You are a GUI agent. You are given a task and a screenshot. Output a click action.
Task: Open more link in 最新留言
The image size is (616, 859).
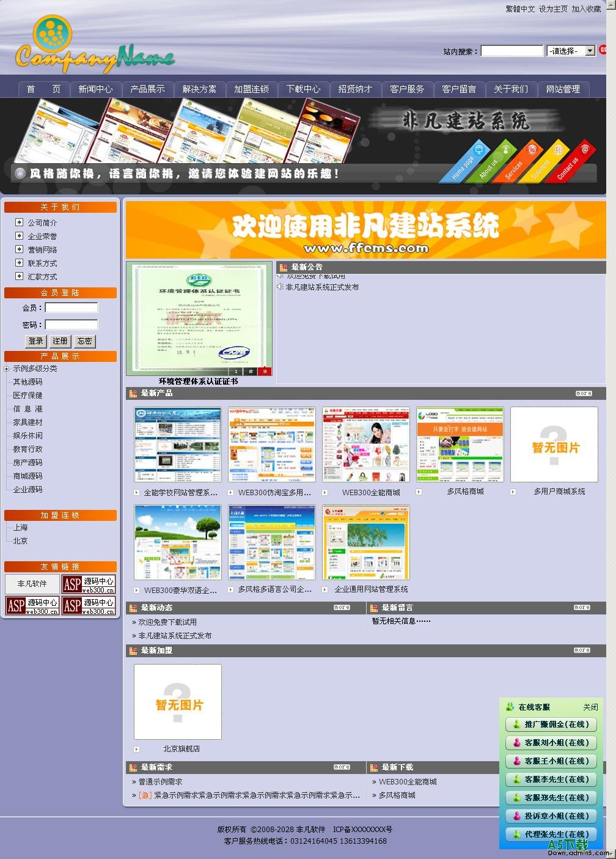tap(582, 607)
